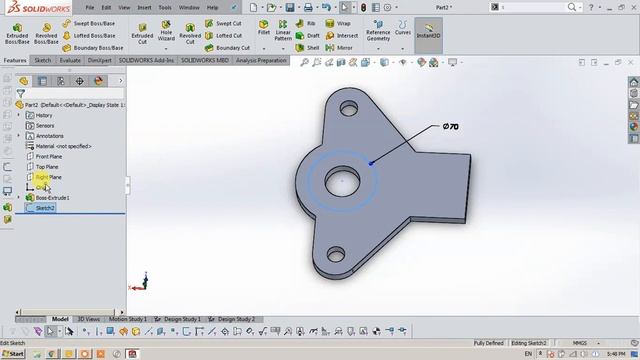
Task: Apply the Fillet tool
Action: (x=264, y=27)
